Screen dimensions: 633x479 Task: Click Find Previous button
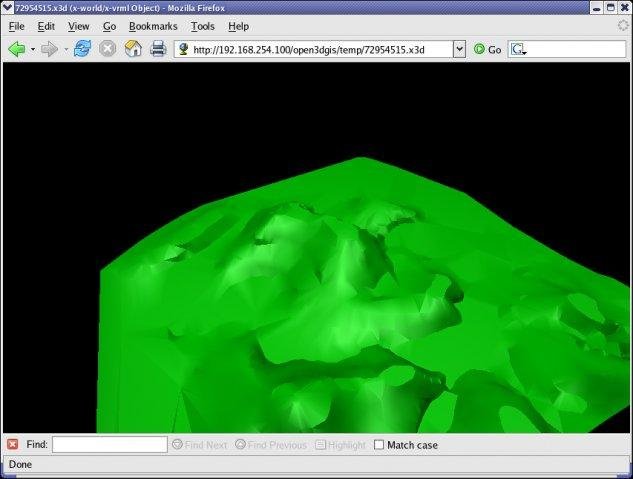271,445
